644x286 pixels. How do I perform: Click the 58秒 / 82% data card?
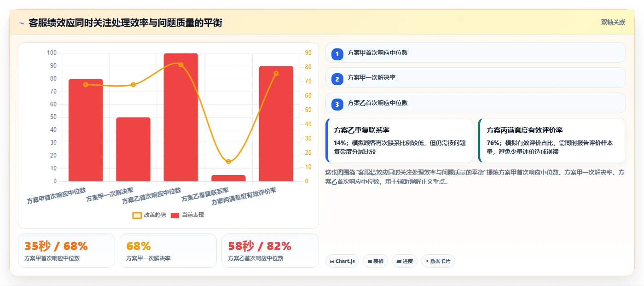click(x=270, y=251)
